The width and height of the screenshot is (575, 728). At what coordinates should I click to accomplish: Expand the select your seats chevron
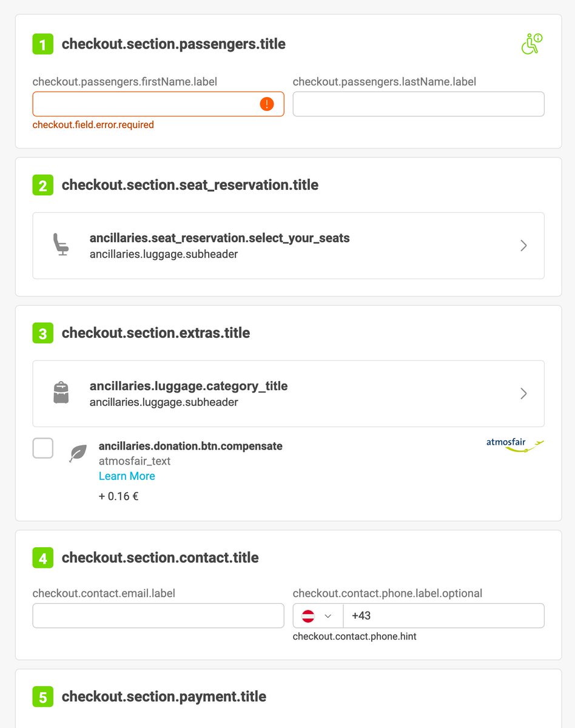[x=524, y=246]
